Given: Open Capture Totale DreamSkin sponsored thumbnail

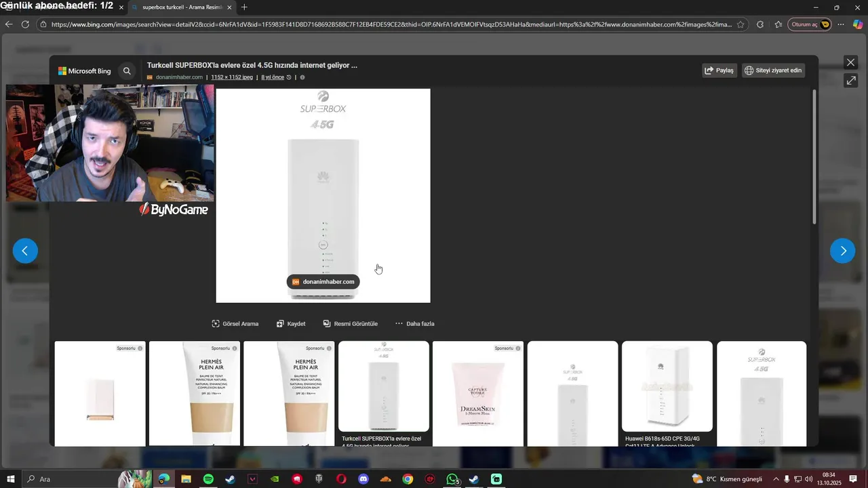Looking at the screenshot, I should tap(478, 393).
